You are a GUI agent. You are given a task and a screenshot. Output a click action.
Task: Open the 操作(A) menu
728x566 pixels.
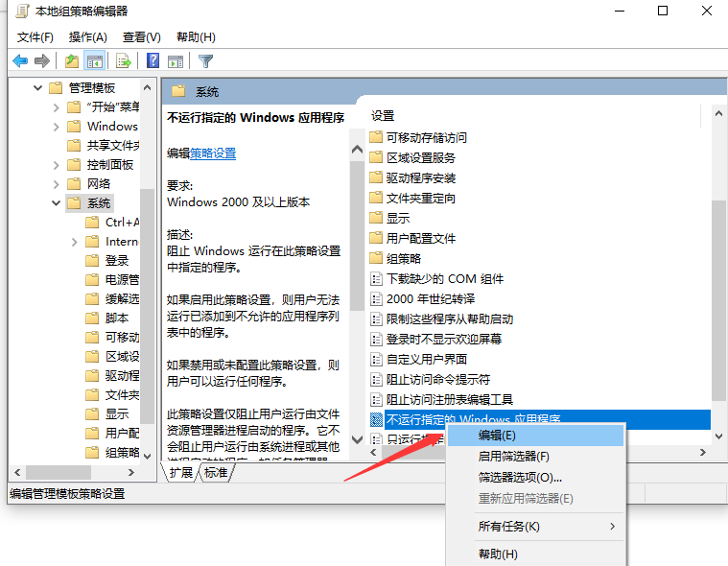[x=87, y=37]
